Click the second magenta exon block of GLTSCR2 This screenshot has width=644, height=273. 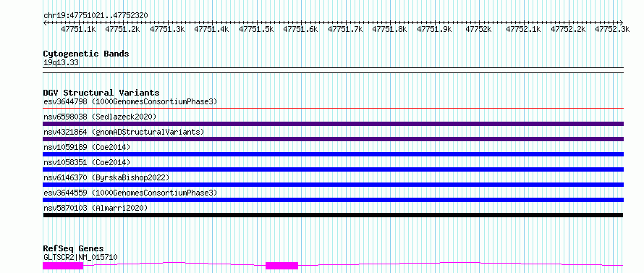click(281, 266)
